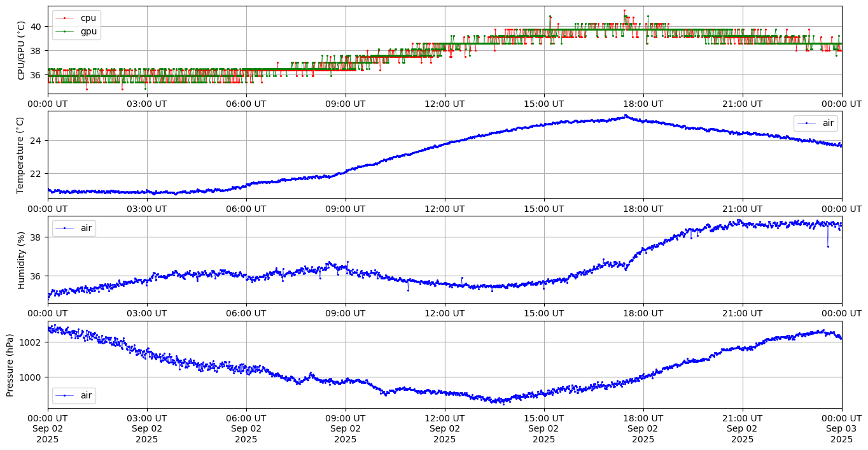Click the Temperature (°C) axis label
The height and width of the screenshot is (450, 868).
[x=22, y=155]
